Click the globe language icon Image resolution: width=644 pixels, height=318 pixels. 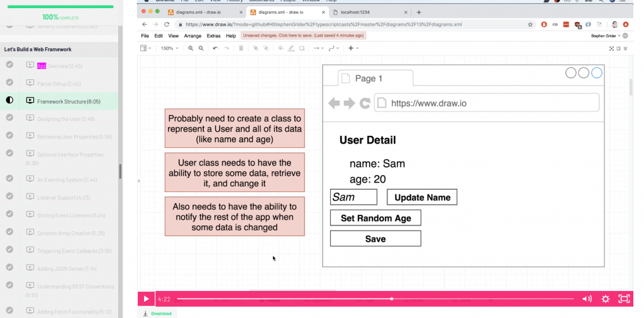click(626, 36)
